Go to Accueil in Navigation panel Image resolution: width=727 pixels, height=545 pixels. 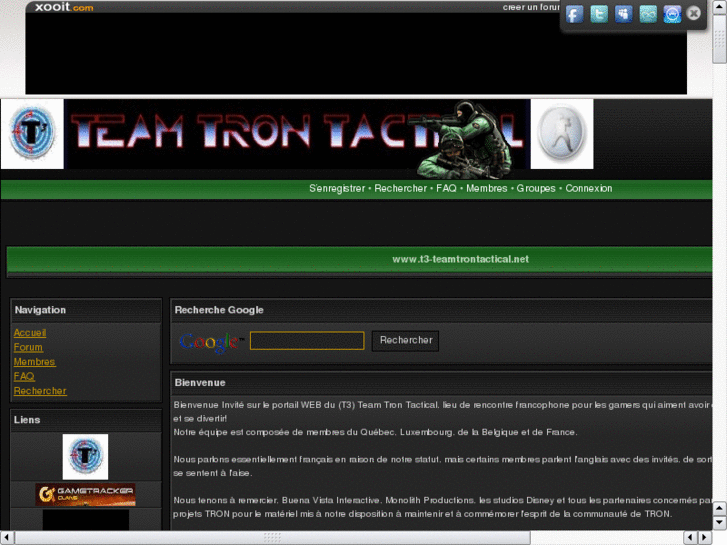[30, 333]
